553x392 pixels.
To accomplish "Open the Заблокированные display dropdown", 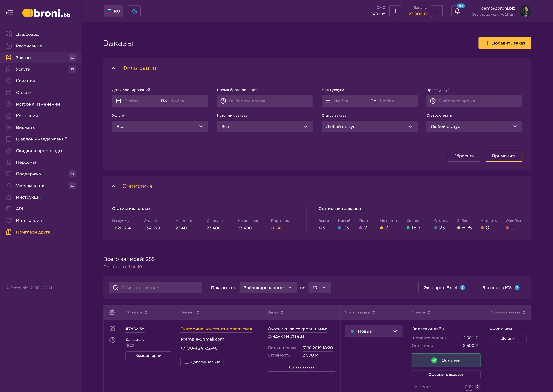I will coord(268,288).
